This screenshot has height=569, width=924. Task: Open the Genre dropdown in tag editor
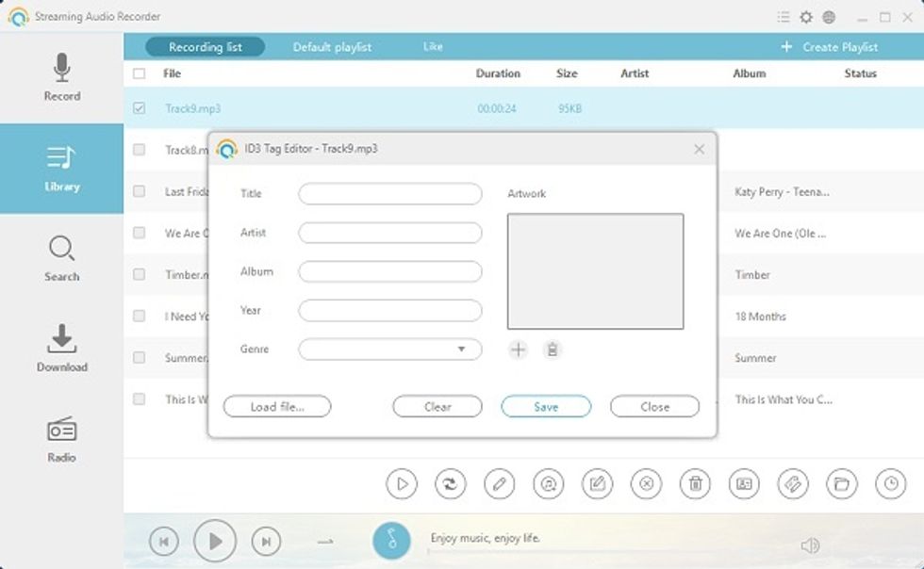click(x=463, y=350)
